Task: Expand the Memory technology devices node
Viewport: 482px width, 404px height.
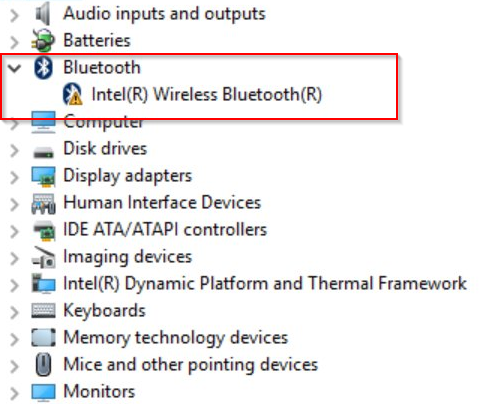Action: [14, 339]
